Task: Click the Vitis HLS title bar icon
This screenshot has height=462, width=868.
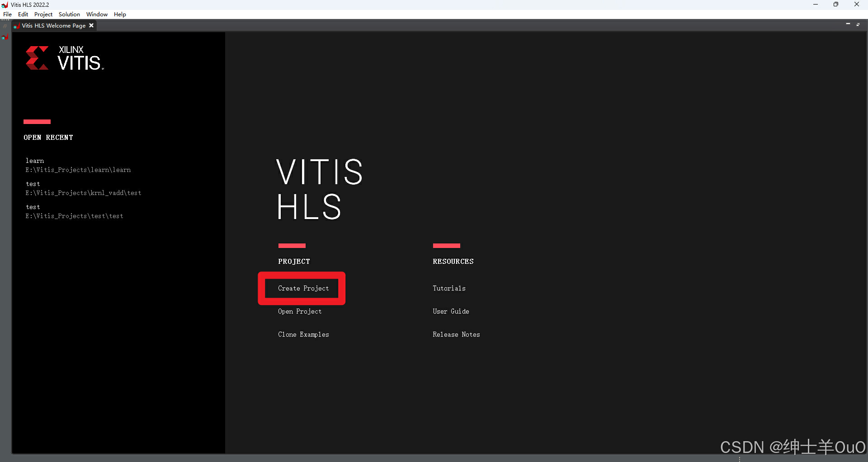Action: (x=5, y=5)
